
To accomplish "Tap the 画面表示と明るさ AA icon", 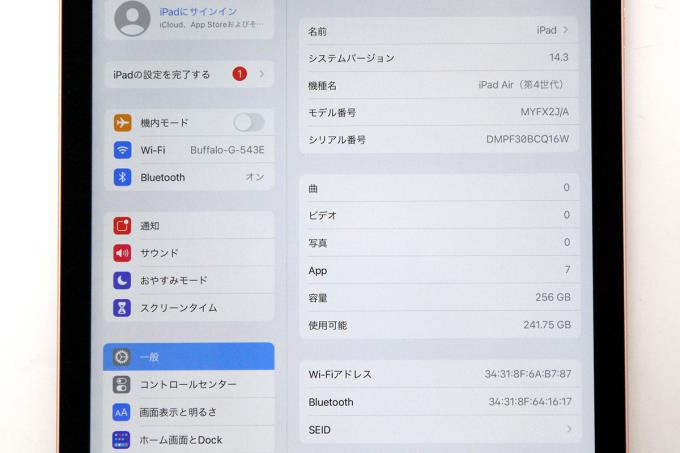I will pos(121,412).
